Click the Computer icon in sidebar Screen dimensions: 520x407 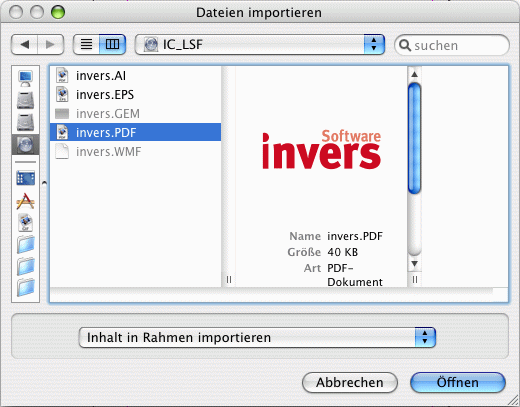[25, 78]
